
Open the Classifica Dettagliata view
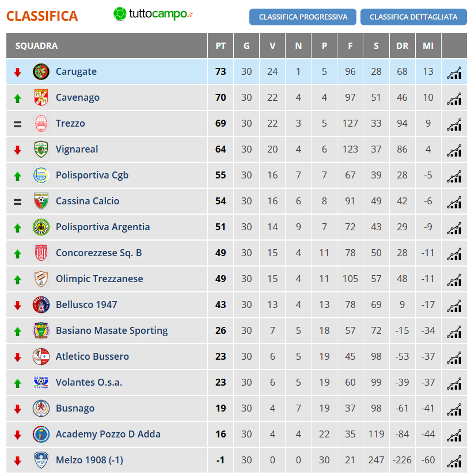pos(413,17)
